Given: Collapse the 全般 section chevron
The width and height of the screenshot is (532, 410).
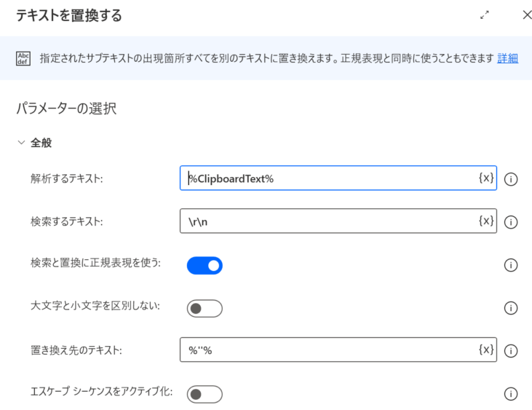Looking at the screenshot, I should click(x=21, y=143).
